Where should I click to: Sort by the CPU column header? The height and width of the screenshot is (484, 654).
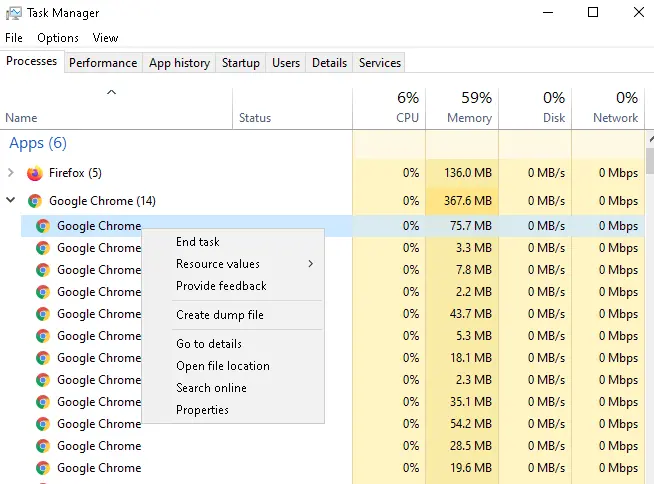(389, 108)
